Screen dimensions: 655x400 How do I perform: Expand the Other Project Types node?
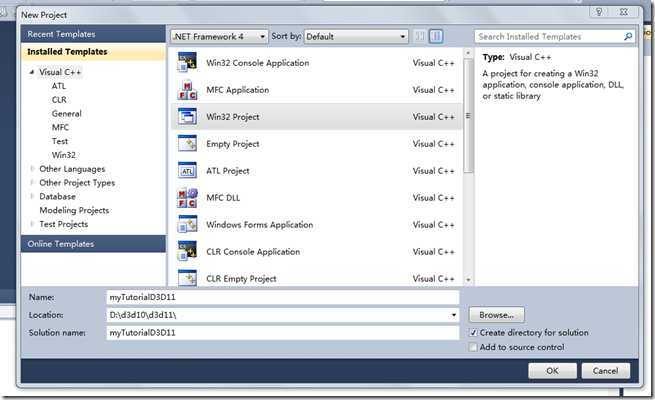pos(32,182)
